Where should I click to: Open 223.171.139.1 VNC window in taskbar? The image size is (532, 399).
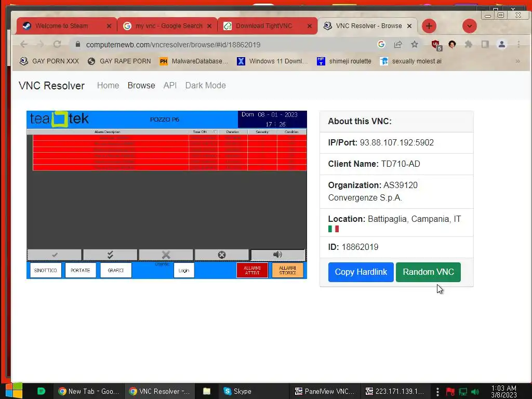point(395,391)
